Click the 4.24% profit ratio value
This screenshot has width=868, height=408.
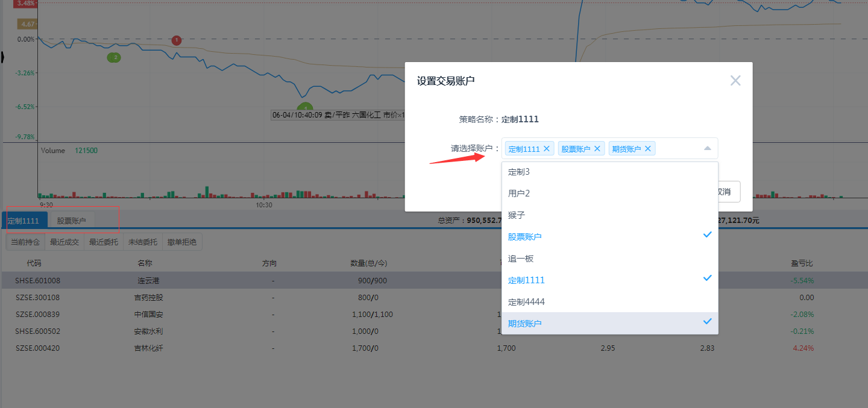coord(804,348)
